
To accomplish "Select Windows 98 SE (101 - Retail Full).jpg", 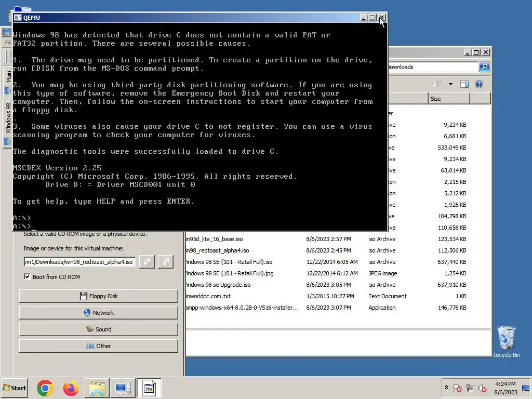I will [x=229, y=273].
